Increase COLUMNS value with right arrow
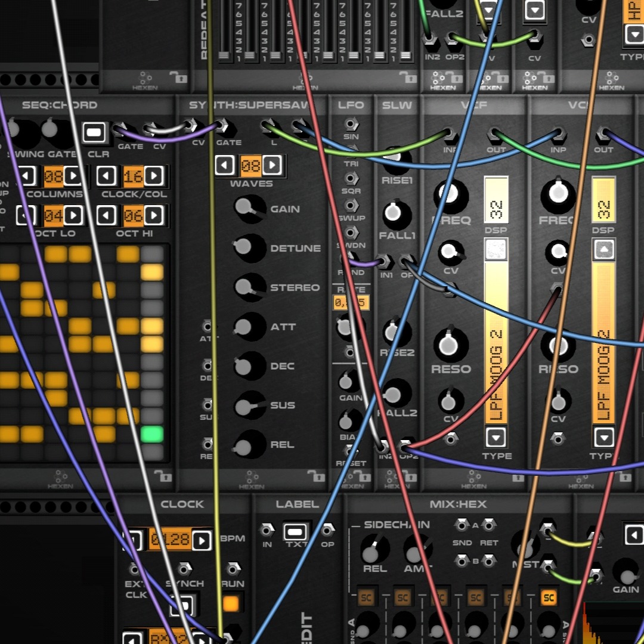644x644 pixels. pyautogui.click(x=73, y=176)
